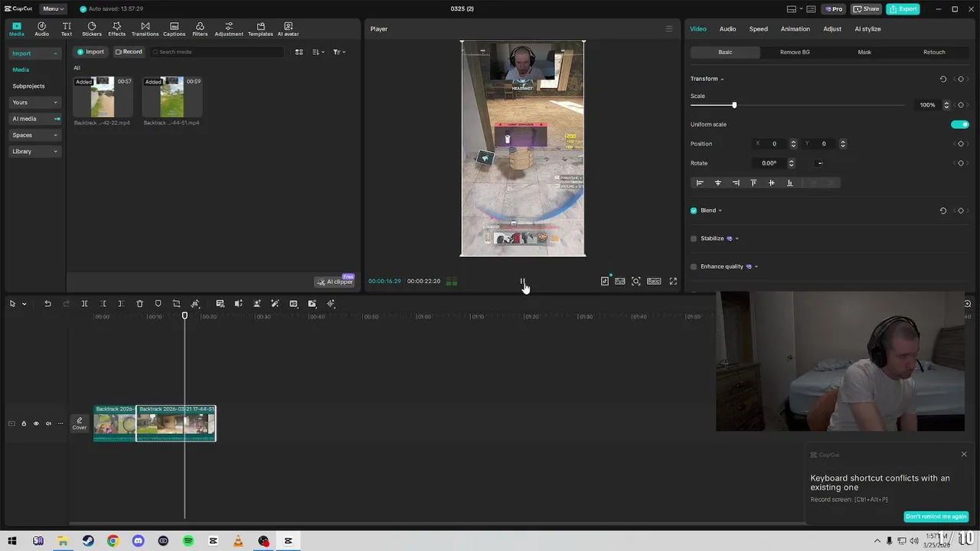
Task: Add keyframe for Scale property
Action: coord(961,105)
